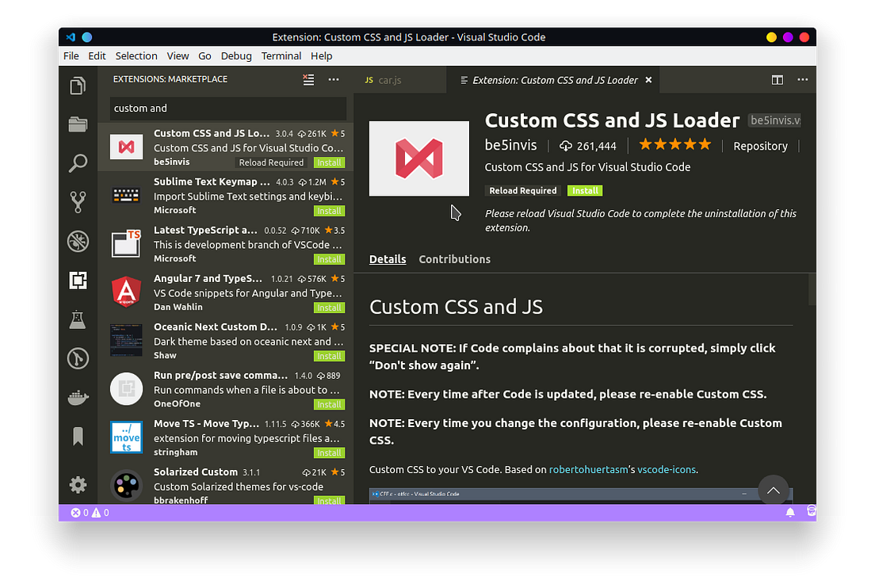Open the Test beaker view in the sidebar
This screenshot has height=588, width=875.
[x=78, y=319]
